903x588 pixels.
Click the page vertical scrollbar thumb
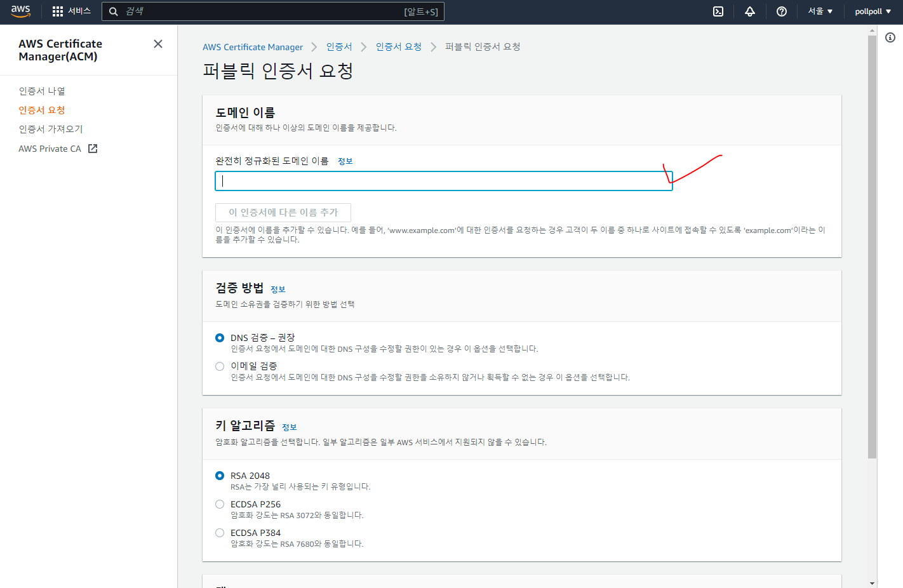click(872, 247)
